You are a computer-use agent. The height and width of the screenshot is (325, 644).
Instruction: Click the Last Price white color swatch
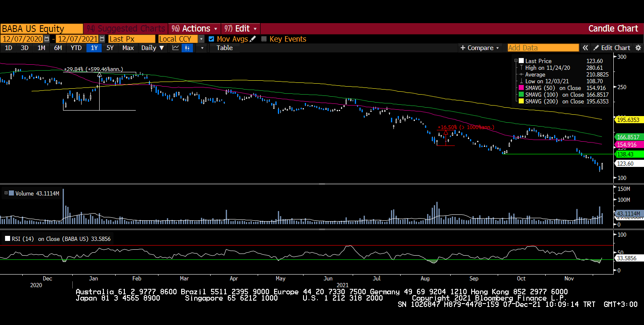coord(521,61)
